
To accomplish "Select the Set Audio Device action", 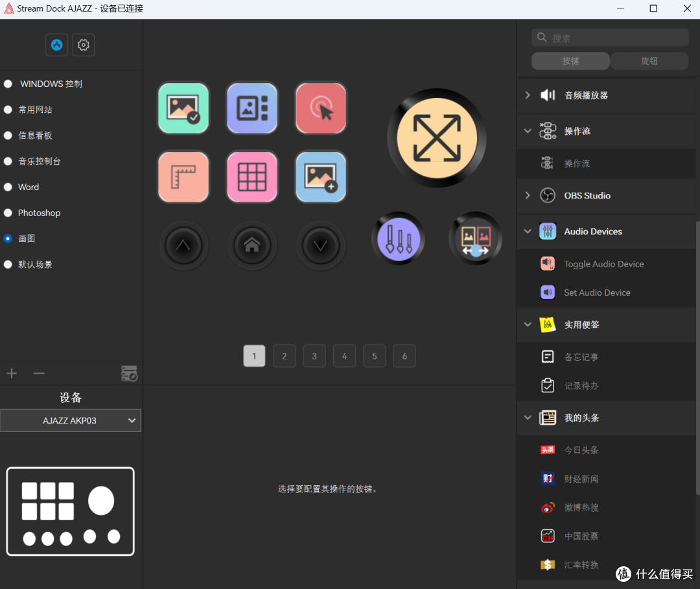I will coord(606,293).
